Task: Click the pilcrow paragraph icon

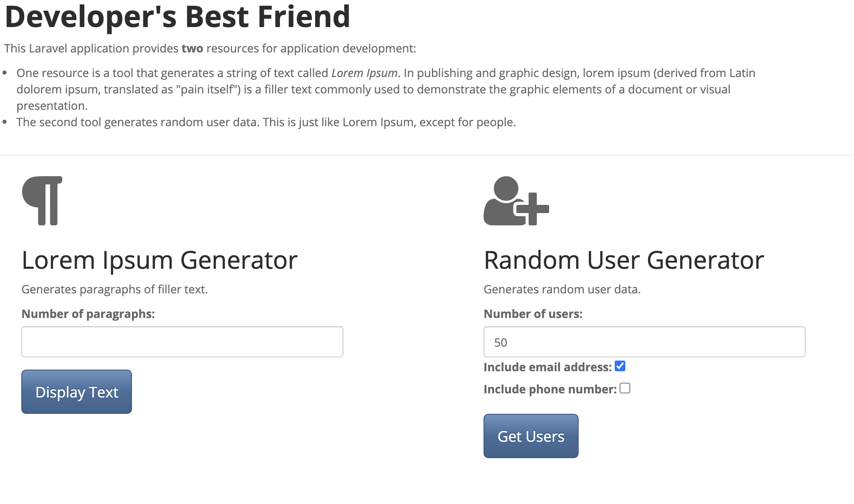Action: click(42, 201)
